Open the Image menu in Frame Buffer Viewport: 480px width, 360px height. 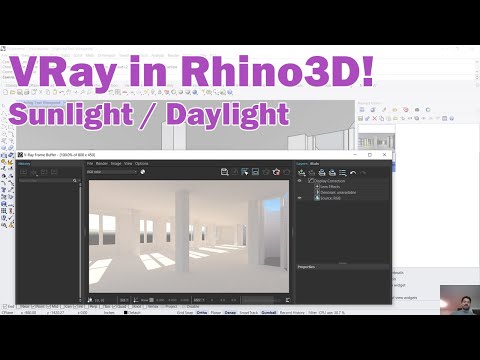116,164
